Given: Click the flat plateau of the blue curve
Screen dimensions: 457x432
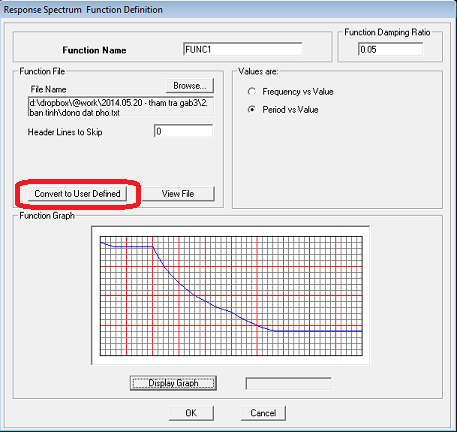Looking at the screenshot, I should click(x=133, y=247).
